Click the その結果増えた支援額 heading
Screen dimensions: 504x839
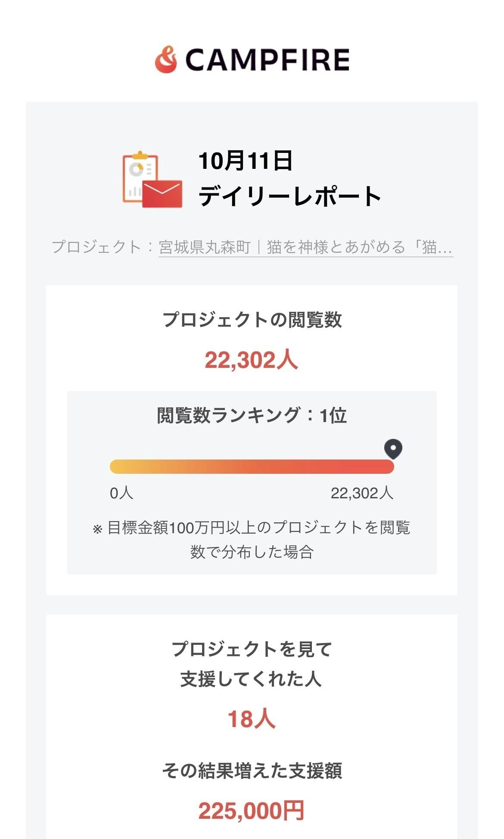click(252, 771)
